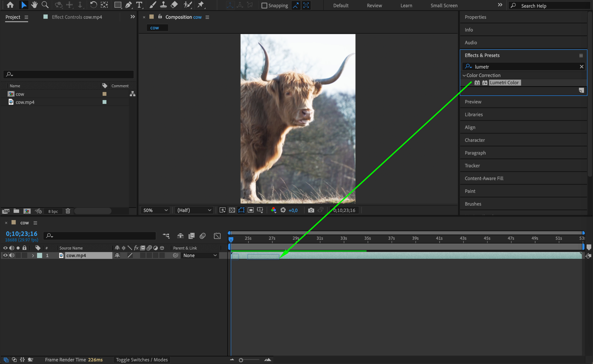Select the Type tool

[139, 5]
